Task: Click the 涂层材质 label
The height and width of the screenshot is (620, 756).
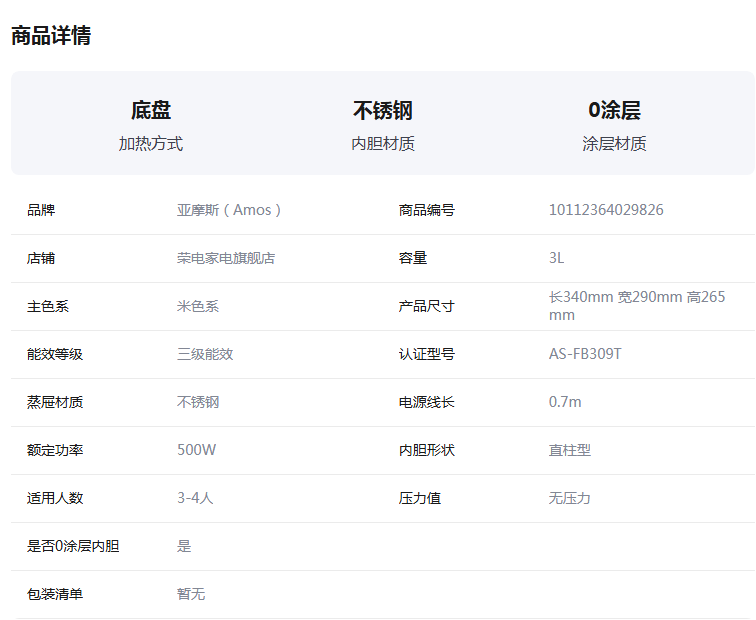Action: coord(614,143)
